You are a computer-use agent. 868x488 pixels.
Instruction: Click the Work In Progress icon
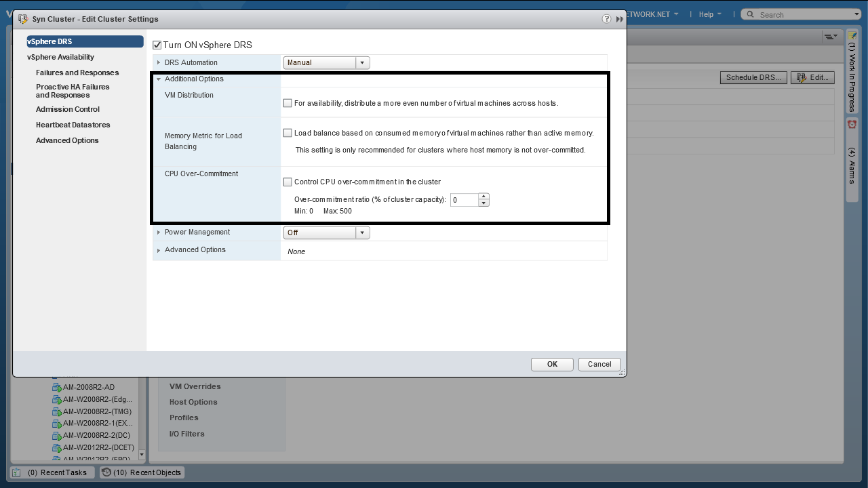pos(852,35)
